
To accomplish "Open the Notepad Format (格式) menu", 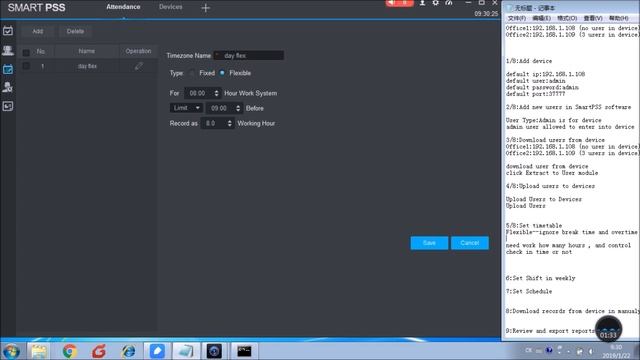I will 567,18.
